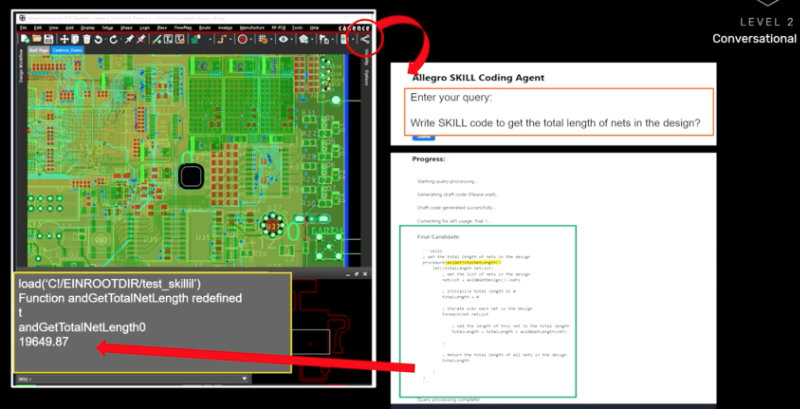Click the Move crosshair arrows tool icon
The height and width of the screenshot is (409, 800).
click(x=64, y=39)
